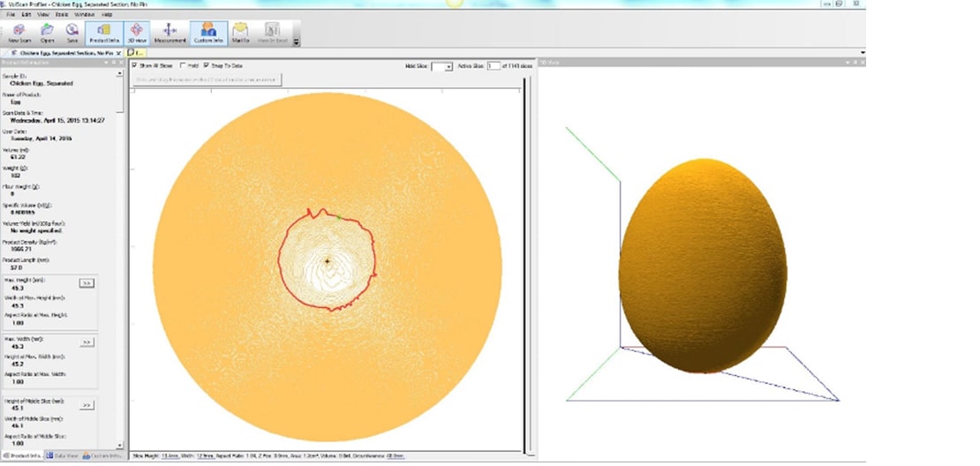Go to Max. Width slice using >> button
This screenshot has height=466, width=980.
(87, 341)
